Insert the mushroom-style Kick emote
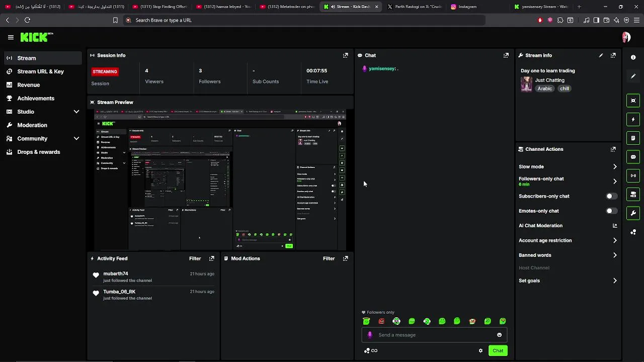 472,321
